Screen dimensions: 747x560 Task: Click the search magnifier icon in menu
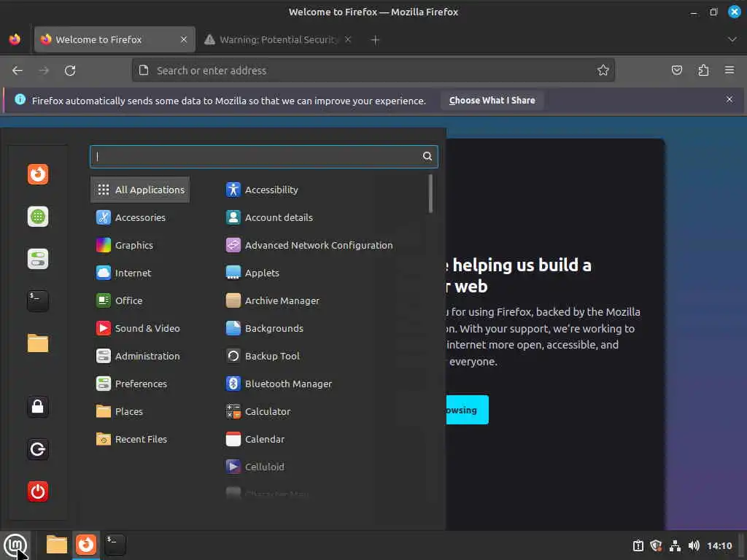pos(427,156)
